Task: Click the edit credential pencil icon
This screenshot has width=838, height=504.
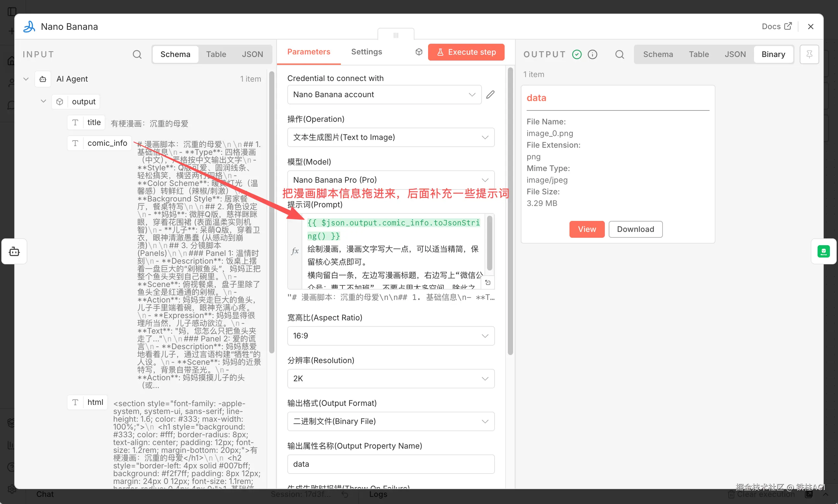Action: tap(490, 94)
